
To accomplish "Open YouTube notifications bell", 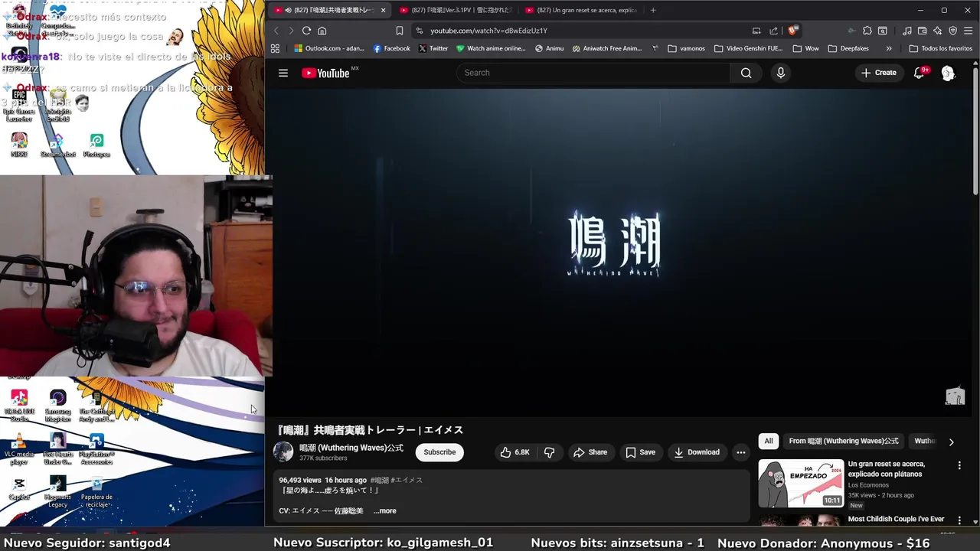I will pyautogui.click(x=919, y=73).
